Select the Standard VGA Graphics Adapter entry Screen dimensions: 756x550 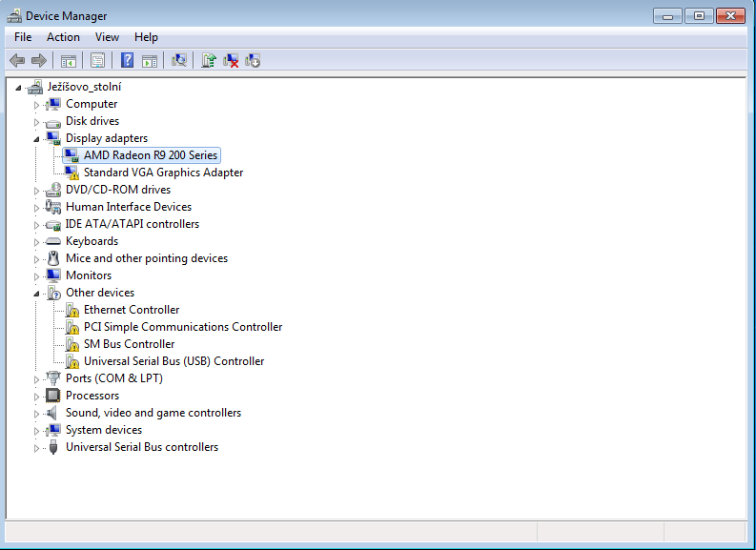pos(163,173)
